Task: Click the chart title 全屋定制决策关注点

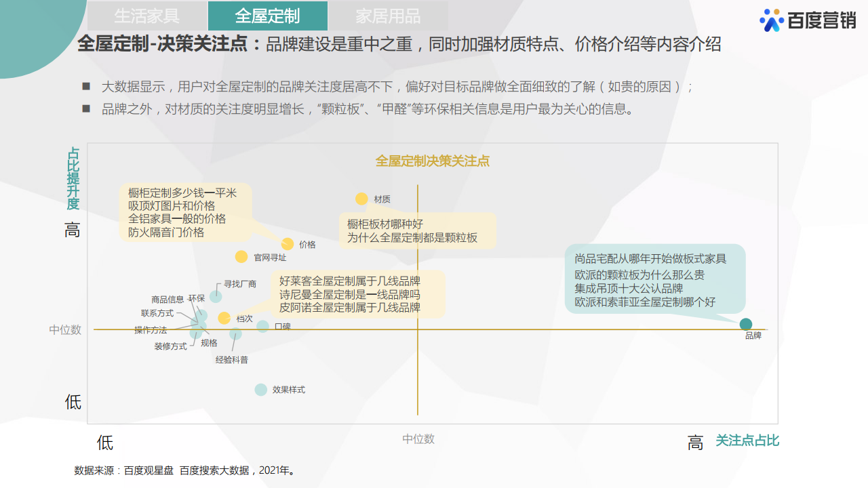Action: (x=433, y=161)
